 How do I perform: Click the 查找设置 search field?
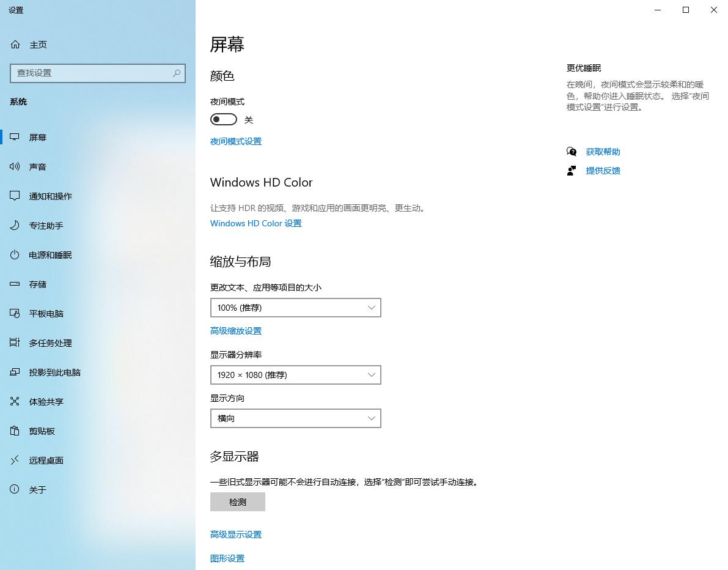[97, 73]
